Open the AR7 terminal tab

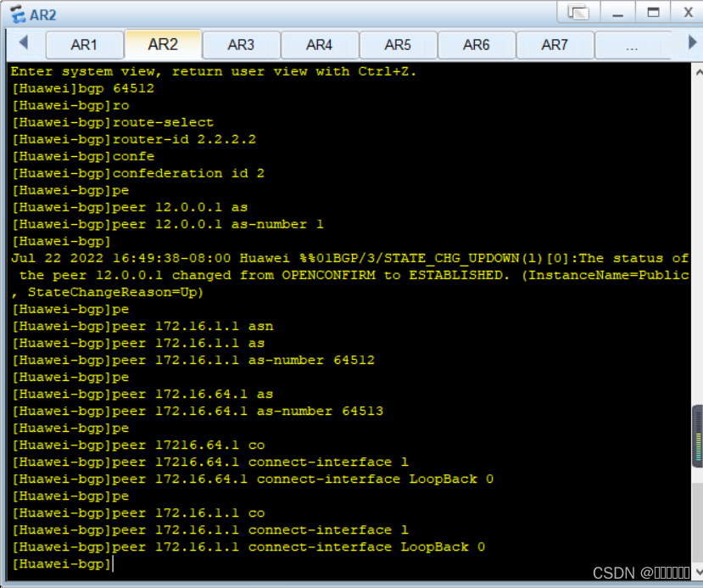pos(555,45)
